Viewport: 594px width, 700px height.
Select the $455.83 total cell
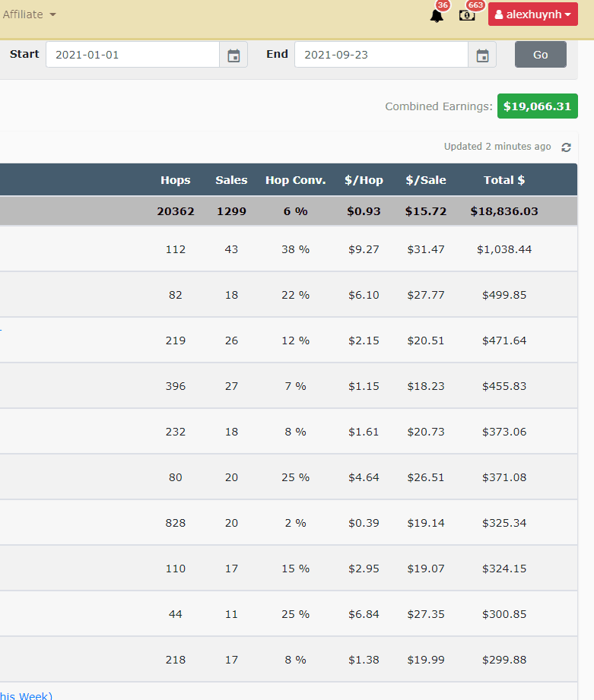(x=504, y=385)
